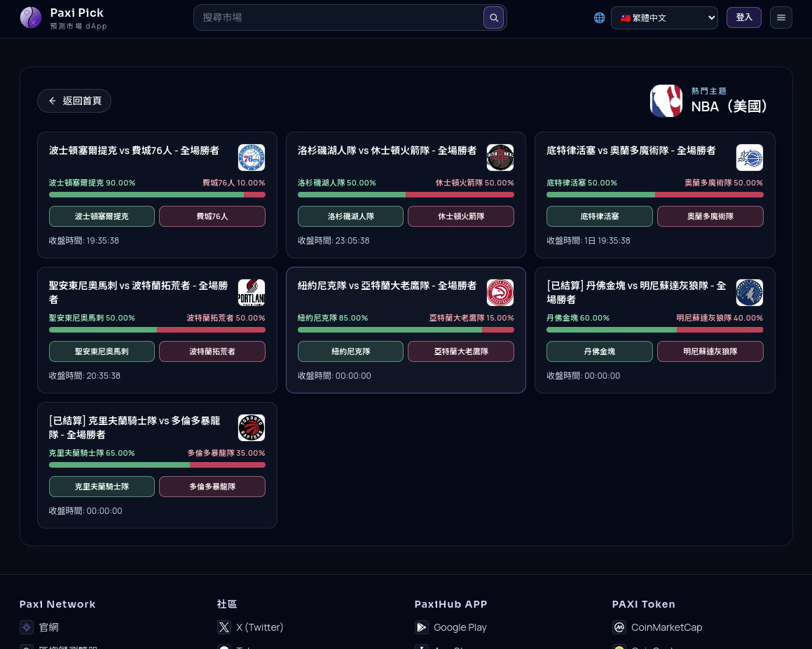Click the Paxi Pick logo icon
The image size is (812, 649).
31,18
